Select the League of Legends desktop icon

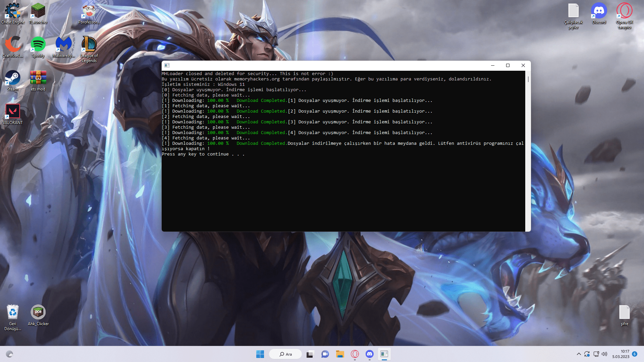coord(89,49)
